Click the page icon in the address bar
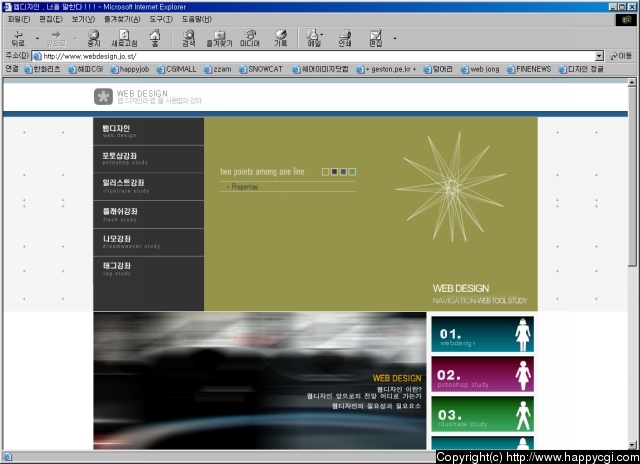This screenshot has width=640, height=464. coord(37,56)
